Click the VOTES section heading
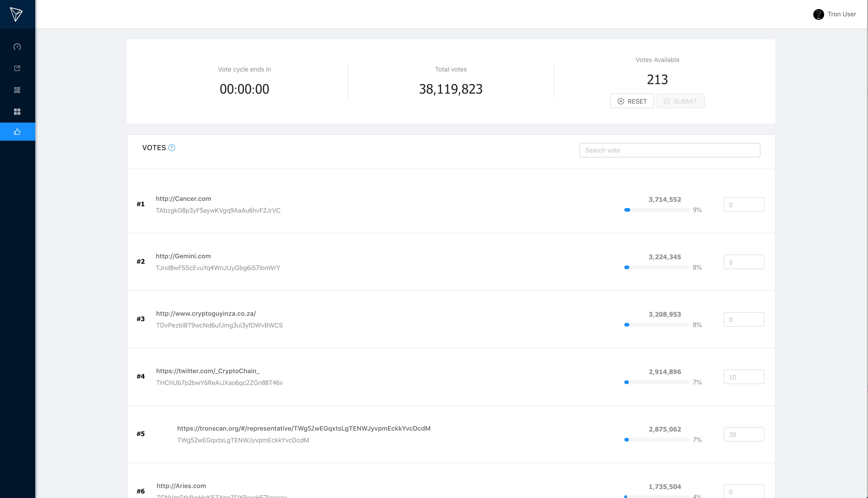 pyautogui.click(x=154, y=148)
